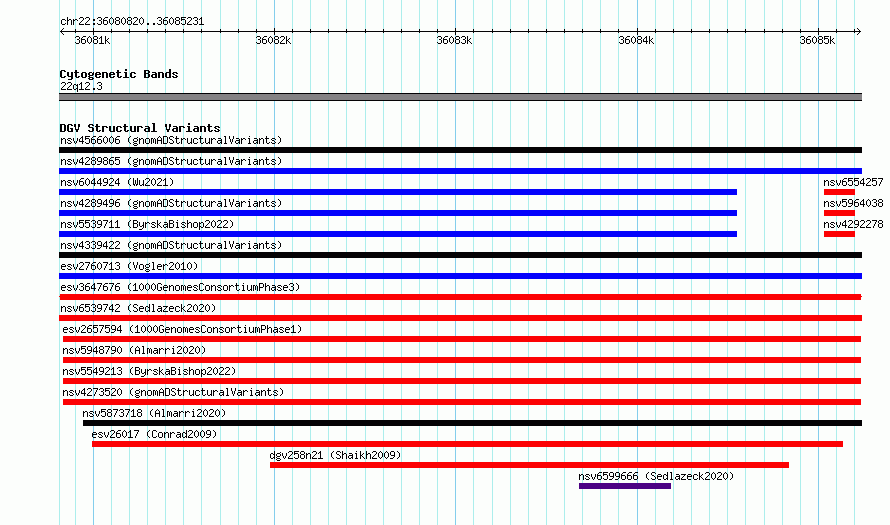Open esv2657594 (1000GenomesConsortiumPhase1) label
This screenshot has width=890, height=525.
click(x=182, y=329)
